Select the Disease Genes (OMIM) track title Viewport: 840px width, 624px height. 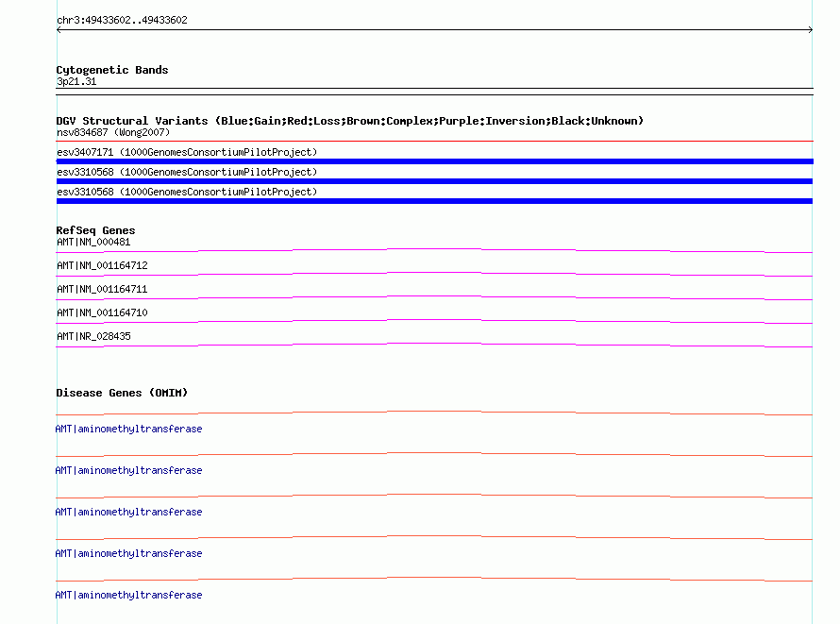[x=122, y=393]
